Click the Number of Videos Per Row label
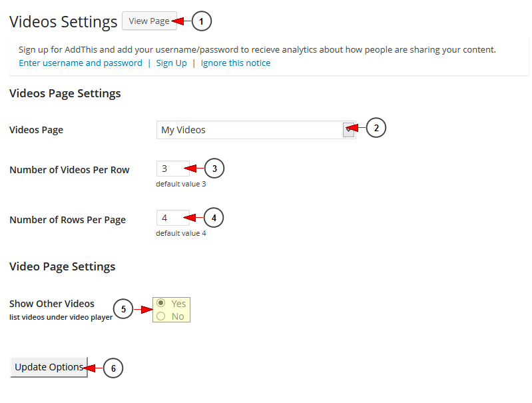The width and height of the screenshot is (532, 403). (69, 170)
